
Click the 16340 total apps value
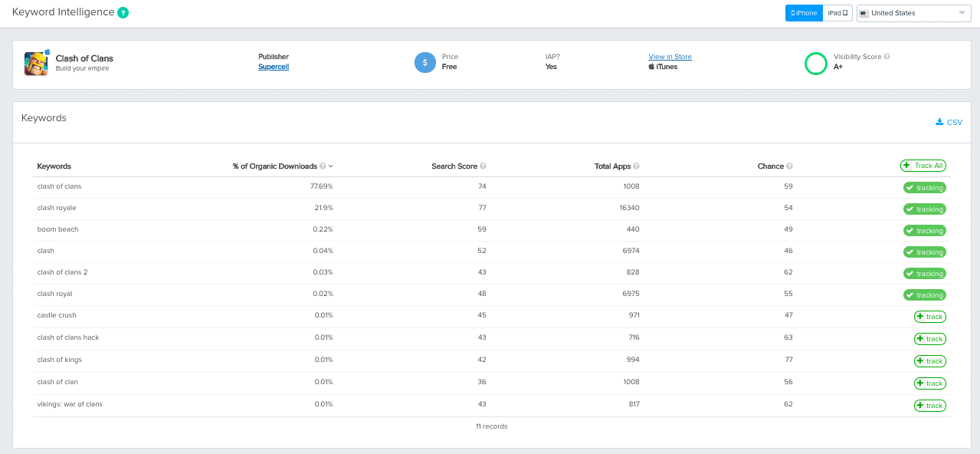coord(630,208)
